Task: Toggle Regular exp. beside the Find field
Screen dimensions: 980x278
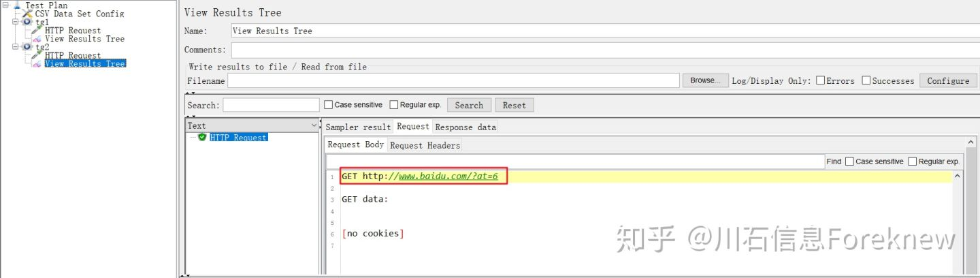Action: [x=912, y=161]
